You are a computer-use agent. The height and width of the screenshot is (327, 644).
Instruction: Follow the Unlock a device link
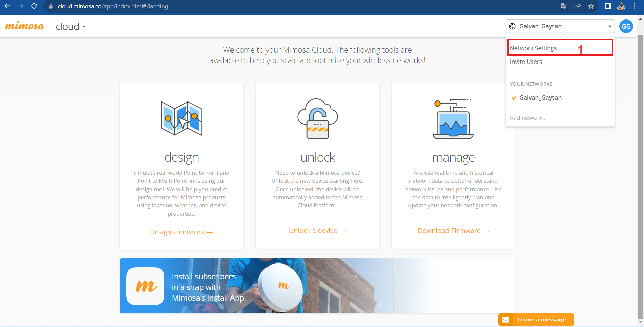317,231
